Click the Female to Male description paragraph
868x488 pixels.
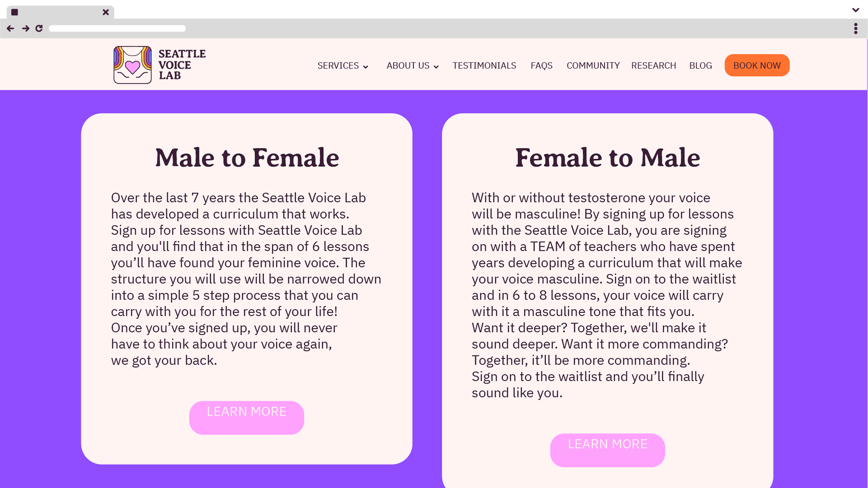point(607,295)
